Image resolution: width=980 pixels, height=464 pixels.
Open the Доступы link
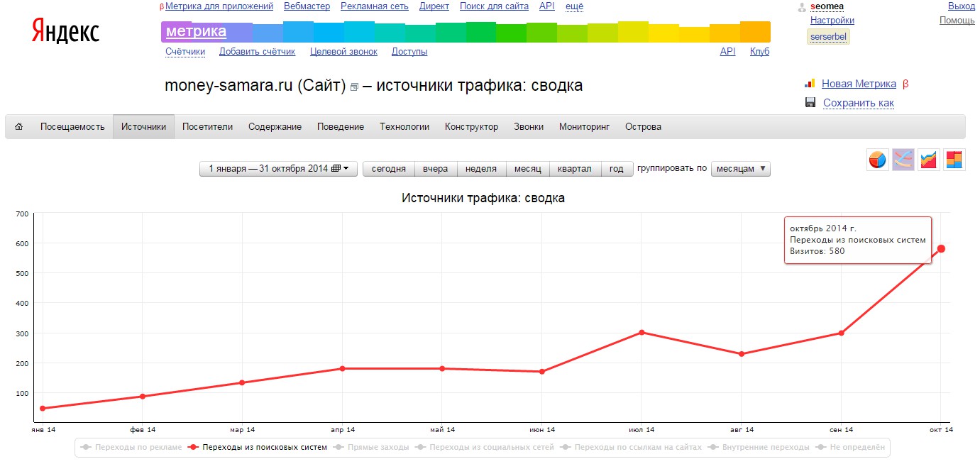pos(409,52)
